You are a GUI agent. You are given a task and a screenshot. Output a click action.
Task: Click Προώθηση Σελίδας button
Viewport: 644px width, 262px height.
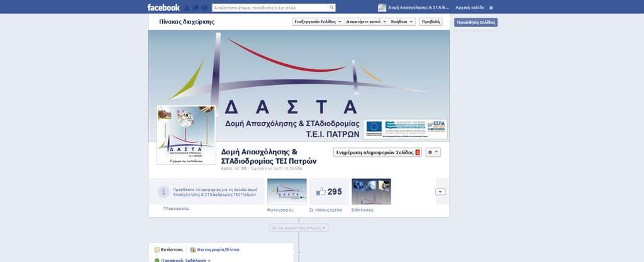[x=475, y=22]
